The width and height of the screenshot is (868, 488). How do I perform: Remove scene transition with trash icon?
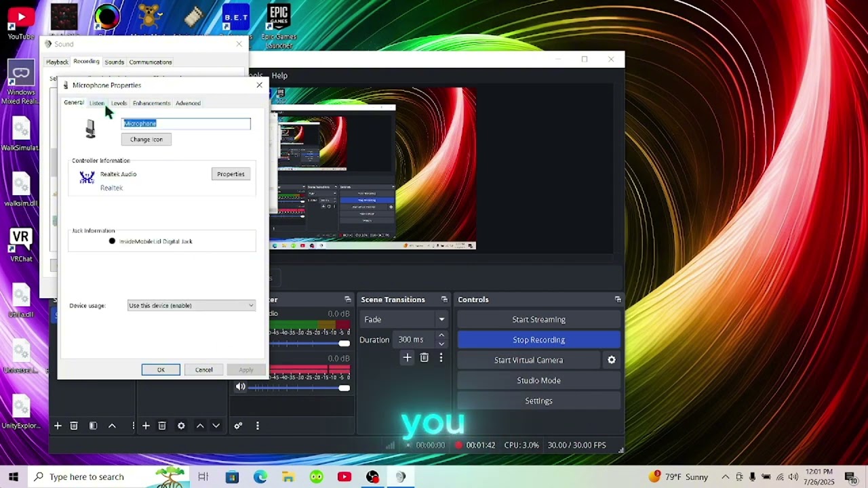point(424,357)
